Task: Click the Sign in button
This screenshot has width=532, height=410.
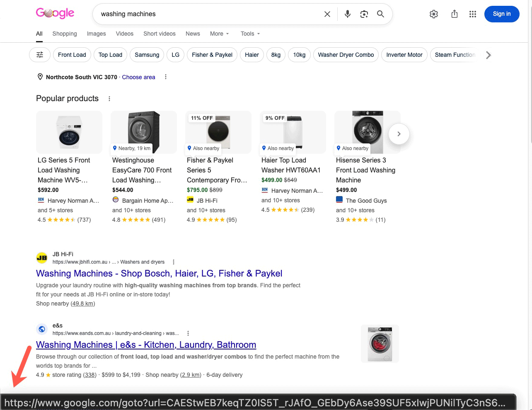Action: pos(502,14)
